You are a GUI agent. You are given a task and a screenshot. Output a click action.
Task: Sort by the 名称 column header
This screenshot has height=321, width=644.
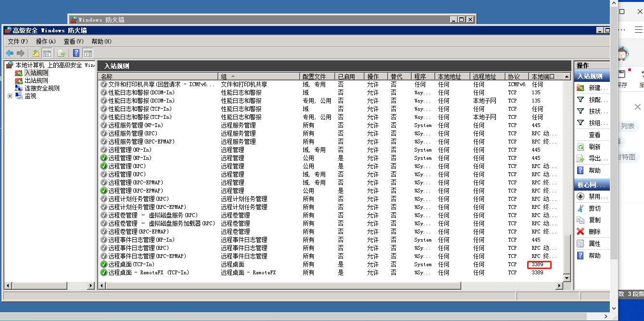point(158,77)
